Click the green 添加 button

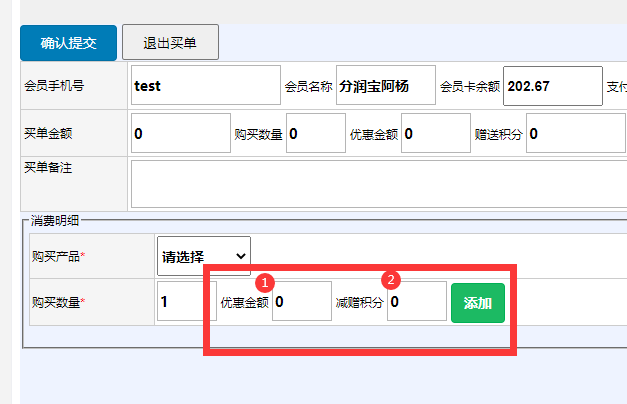click(x=478, y=302)
